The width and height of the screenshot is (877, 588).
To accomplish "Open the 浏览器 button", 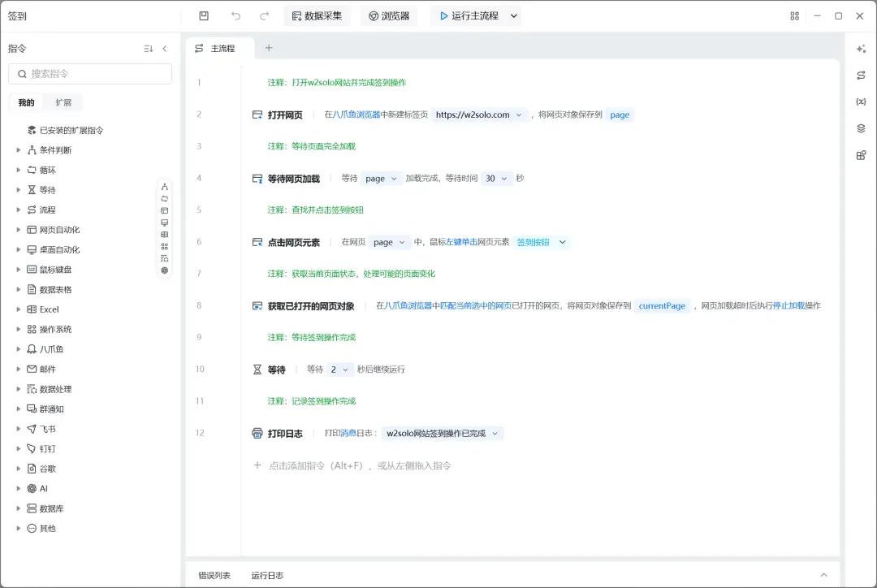I will tap(389, 15).
